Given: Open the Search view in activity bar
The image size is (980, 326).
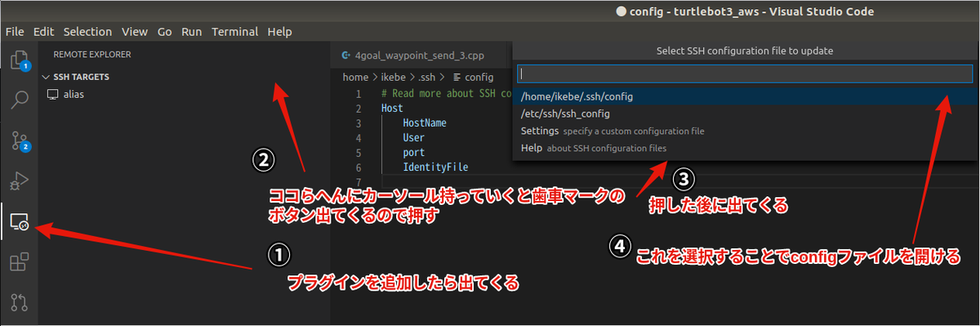Looking at the screenshot, I should click(x=19, y=100).
